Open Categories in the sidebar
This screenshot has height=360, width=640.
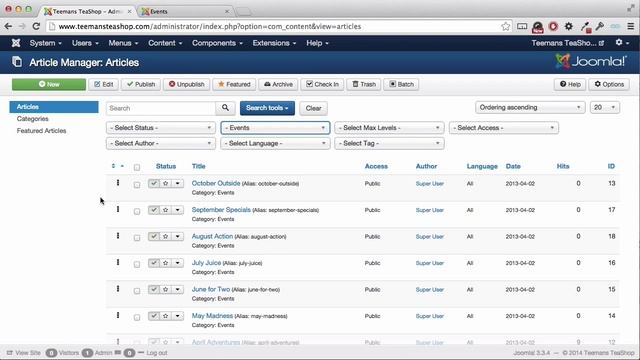pos(33,119)
